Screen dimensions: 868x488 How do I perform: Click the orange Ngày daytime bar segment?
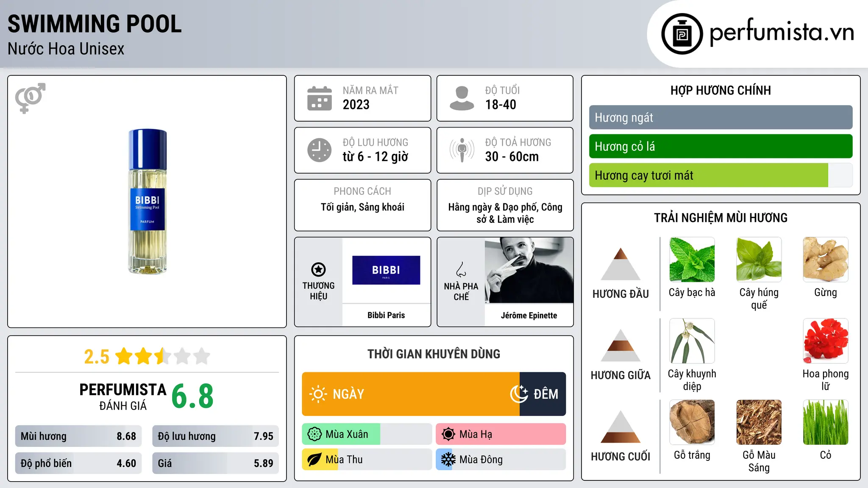click(x=411, y=394)
